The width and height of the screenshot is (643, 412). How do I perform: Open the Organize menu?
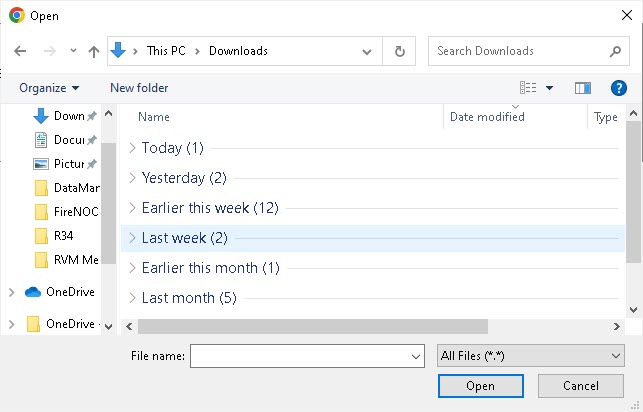tap(48, 88)
